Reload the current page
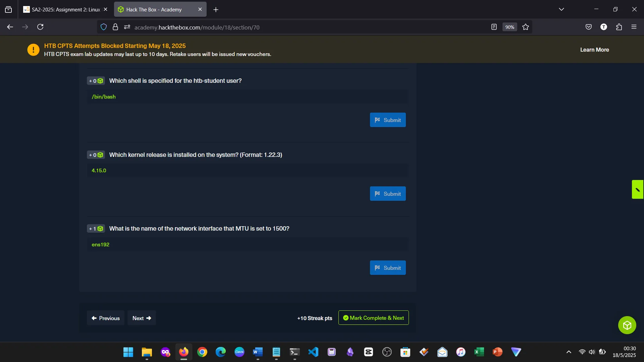Image resolution: width=644 pixels, height=362 pixels. point(40,27)
